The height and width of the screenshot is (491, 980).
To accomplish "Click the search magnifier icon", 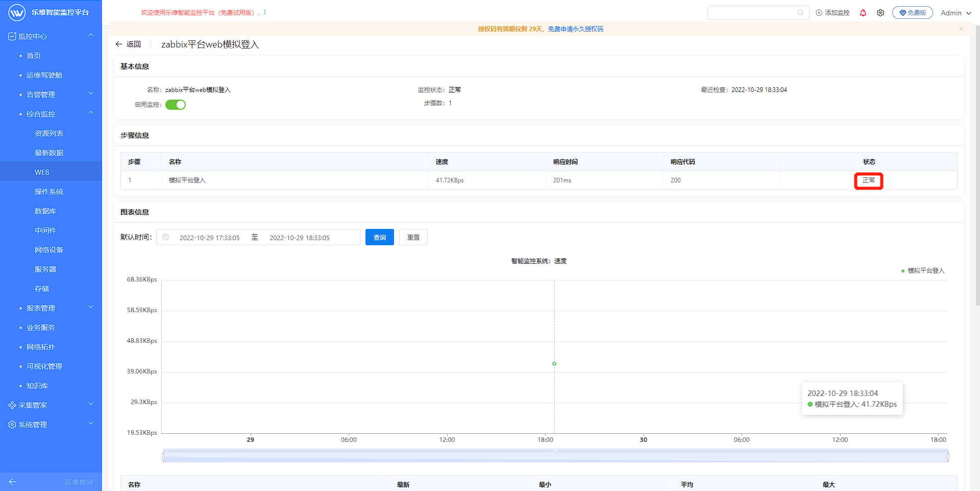I will [x=800, y=13].
